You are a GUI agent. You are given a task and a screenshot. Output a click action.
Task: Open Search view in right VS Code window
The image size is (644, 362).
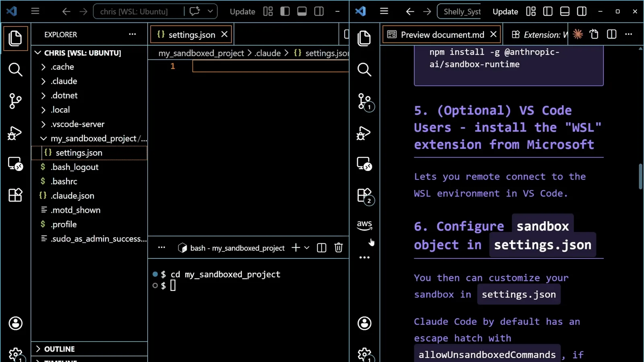click(364, 70)
